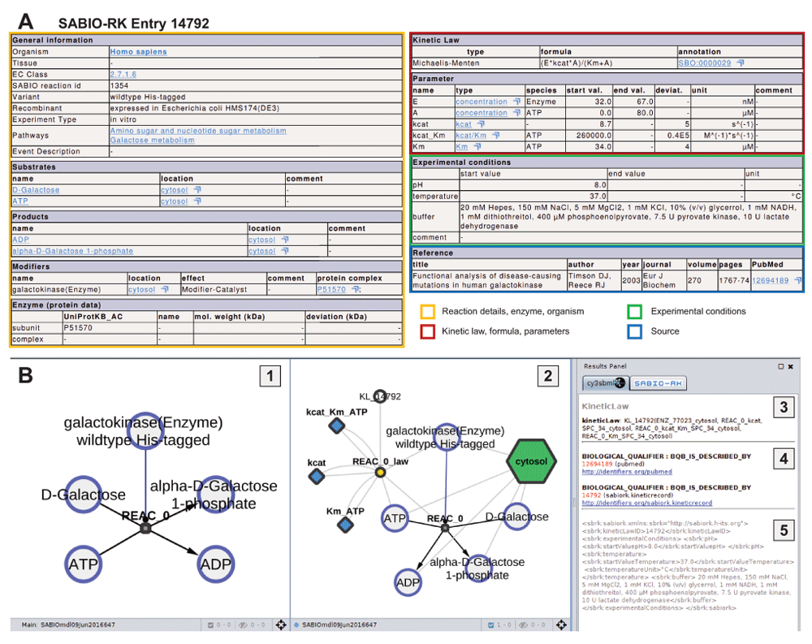Open external link icon in parameter E concentration row
812x644 pixels.
pyautogui.click(x=516, y=102)
